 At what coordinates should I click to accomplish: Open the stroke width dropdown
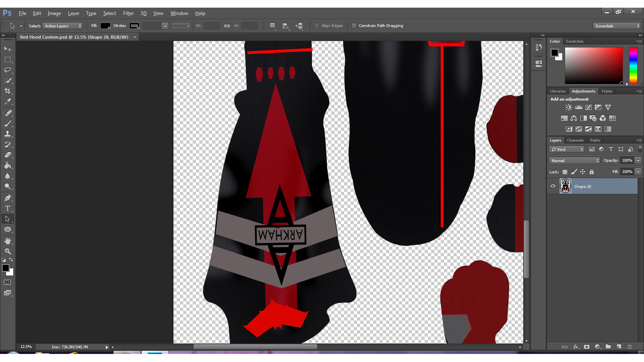coord(165,26)
